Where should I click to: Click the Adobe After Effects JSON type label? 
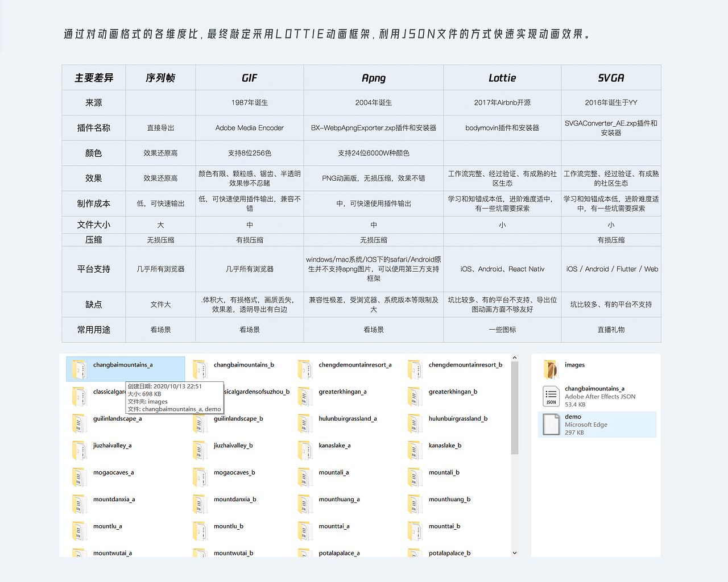(600, 397)
